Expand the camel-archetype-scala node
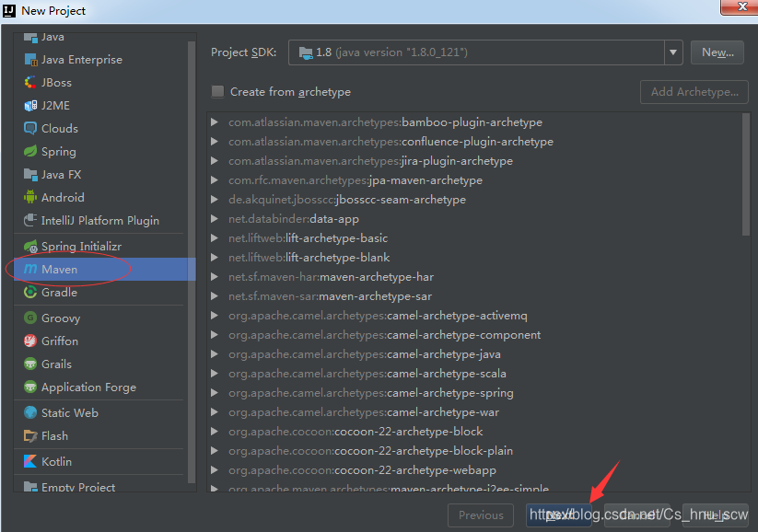Image resolution: width=758 pixels, height=532 pixels. pyautogui.click(x=215, y=374)
